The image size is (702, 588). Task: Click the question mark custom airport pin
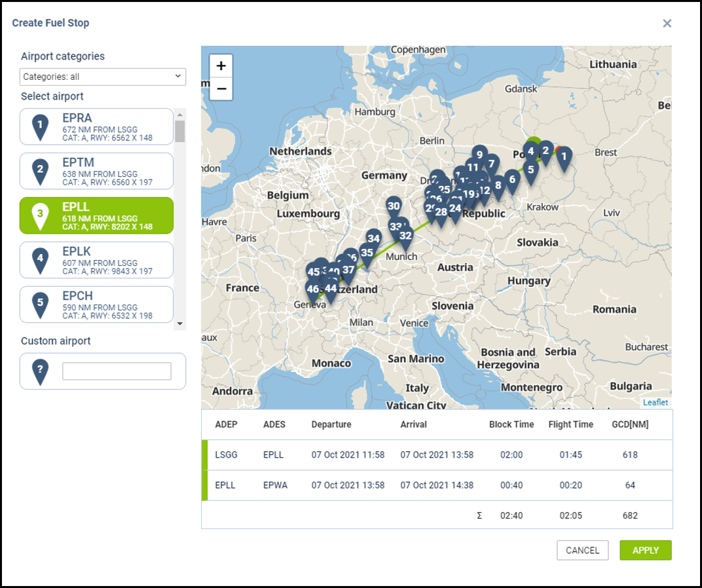tap(40, 372)
